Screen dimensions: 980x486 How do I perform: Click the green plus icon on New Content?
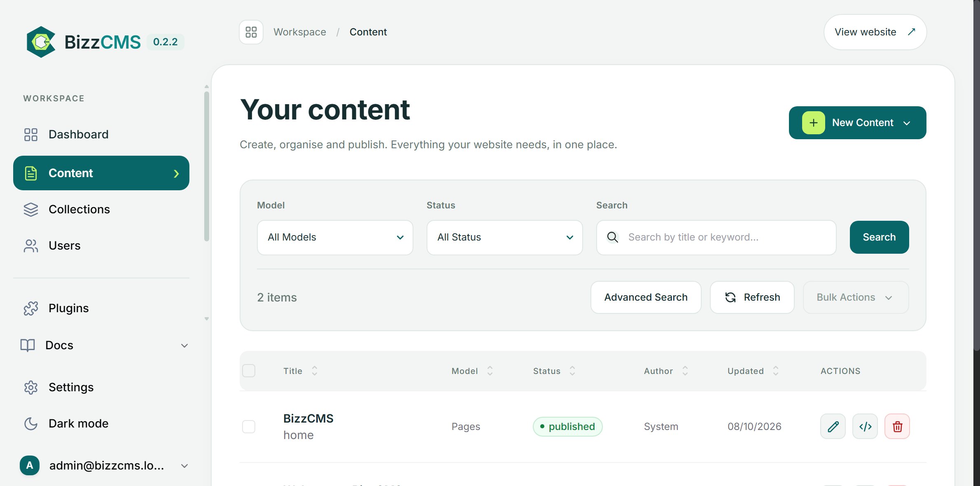[x=813, y=123]
